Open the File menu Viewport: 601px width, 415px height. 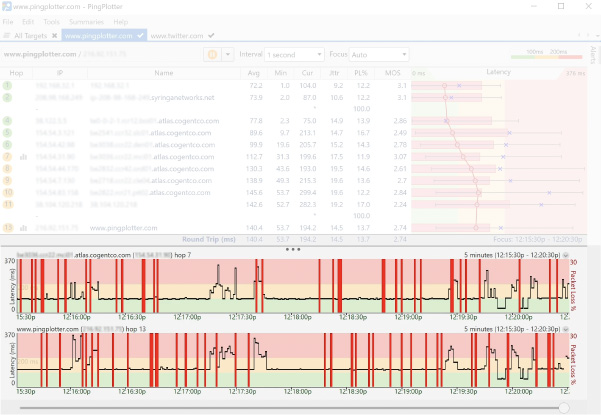8,22
